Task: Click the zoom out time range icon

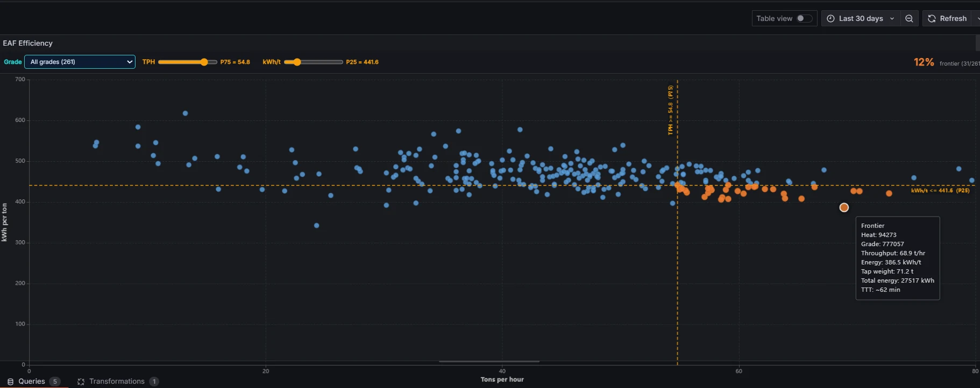Action: [x=909, y=18]
